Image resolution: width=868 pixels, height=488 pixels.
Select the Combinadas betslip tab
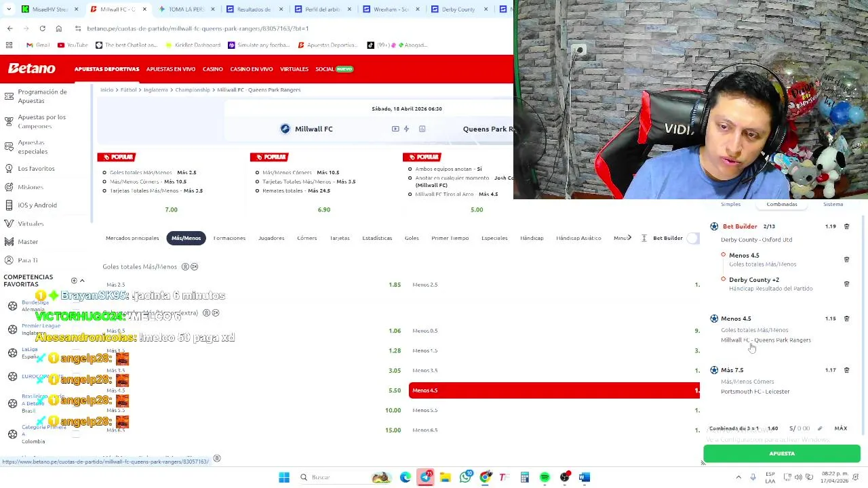782,204
